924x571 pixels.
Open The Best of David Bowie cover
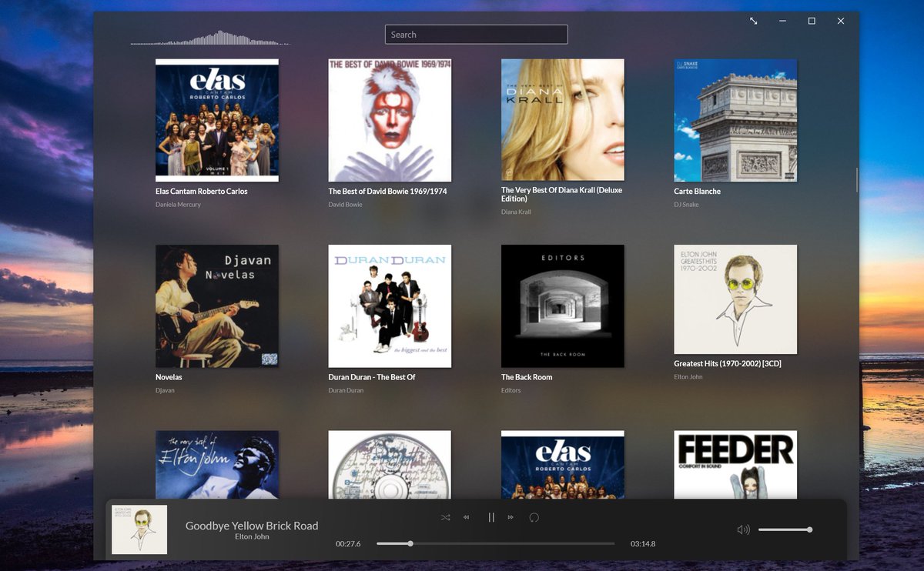pos(390,120)
